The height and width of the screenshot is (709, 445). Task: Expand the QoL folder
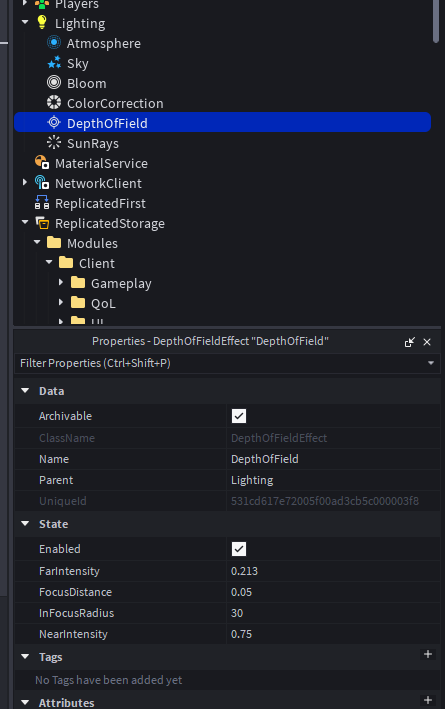tap(61, 302)
